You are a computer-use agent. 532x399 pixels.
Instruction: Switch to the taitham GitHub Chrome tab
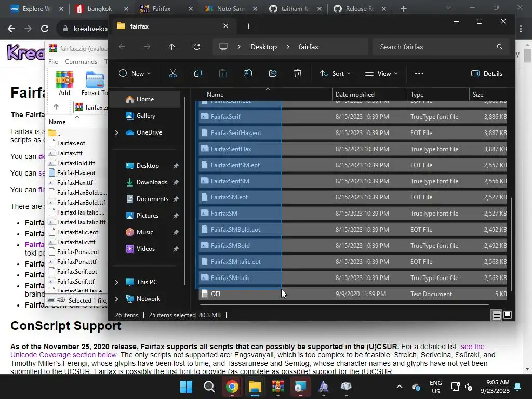click(295, 8)
